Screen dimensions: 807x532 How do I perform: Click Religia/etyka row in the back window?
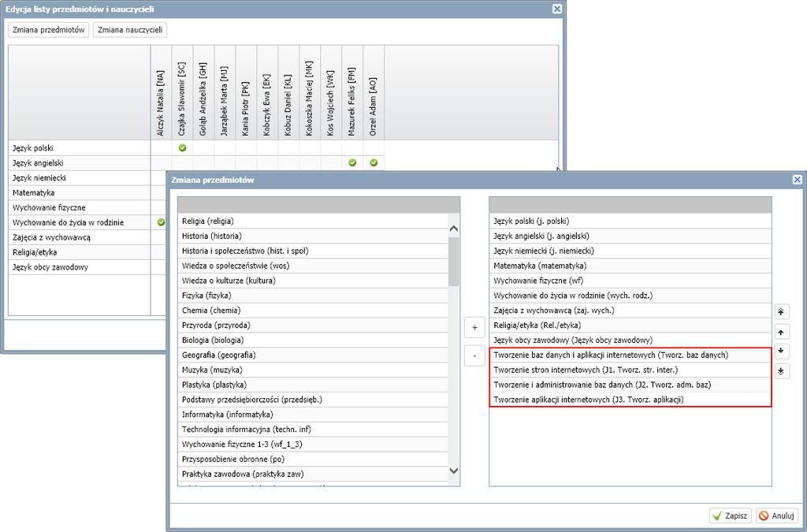click(80, 253)
